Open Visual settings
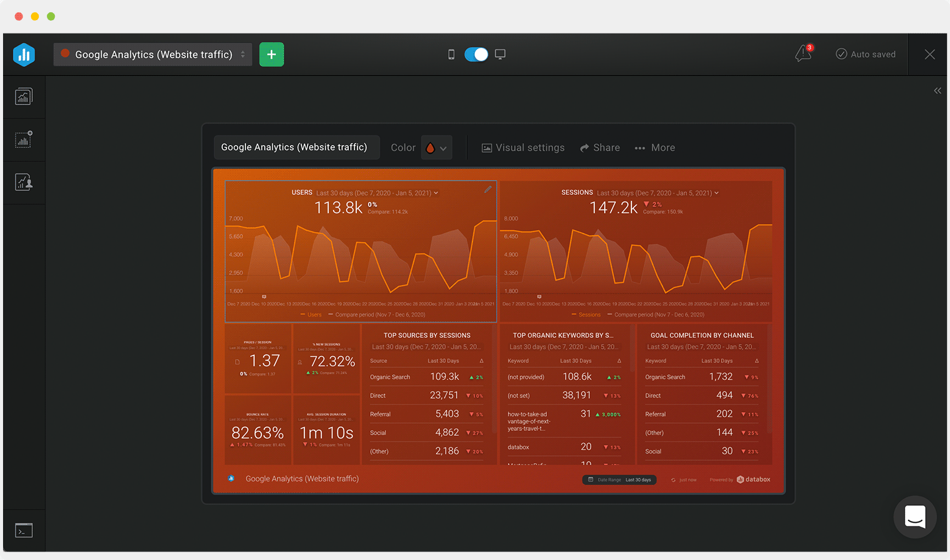The height and width of the screenshot is (560, 950). (523, 148)
